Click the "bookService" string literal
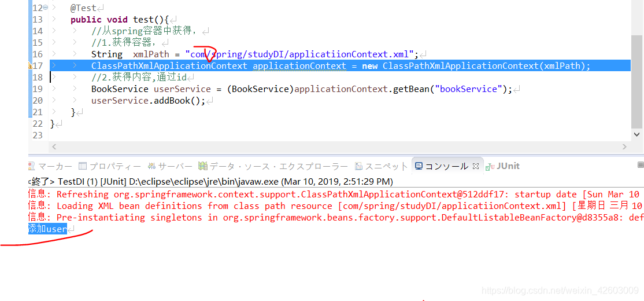 point(469,89)
